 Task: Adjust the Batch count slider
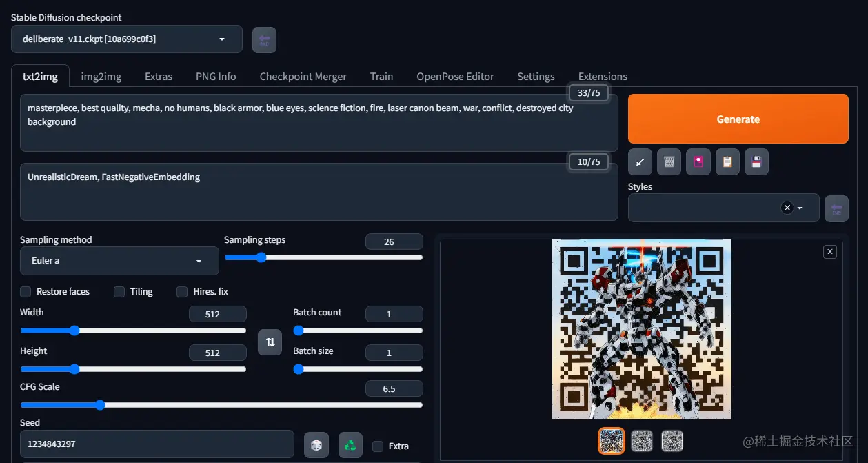[x=358, y=331]
